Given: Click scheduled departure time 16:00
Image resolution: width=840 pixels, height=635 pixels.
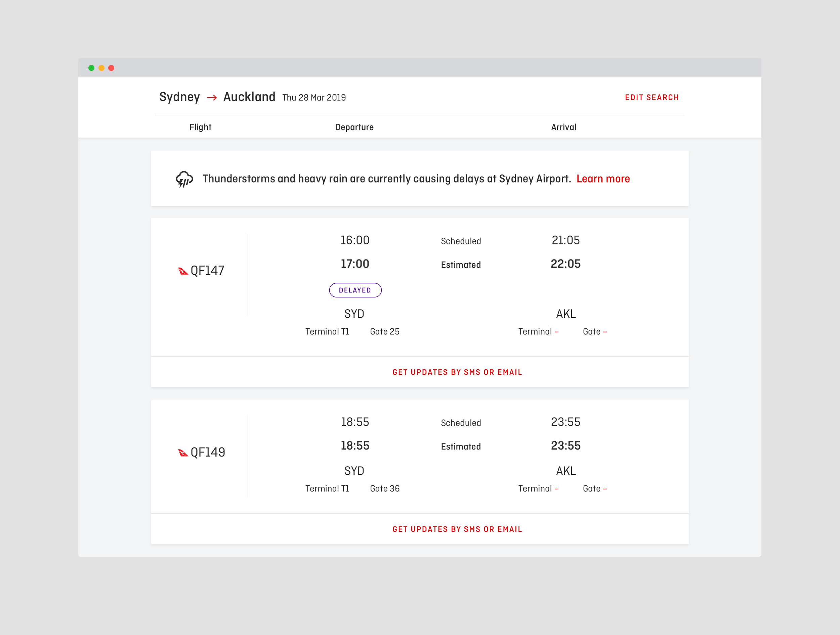Looking at the screenshot, I should coord(355,240).
